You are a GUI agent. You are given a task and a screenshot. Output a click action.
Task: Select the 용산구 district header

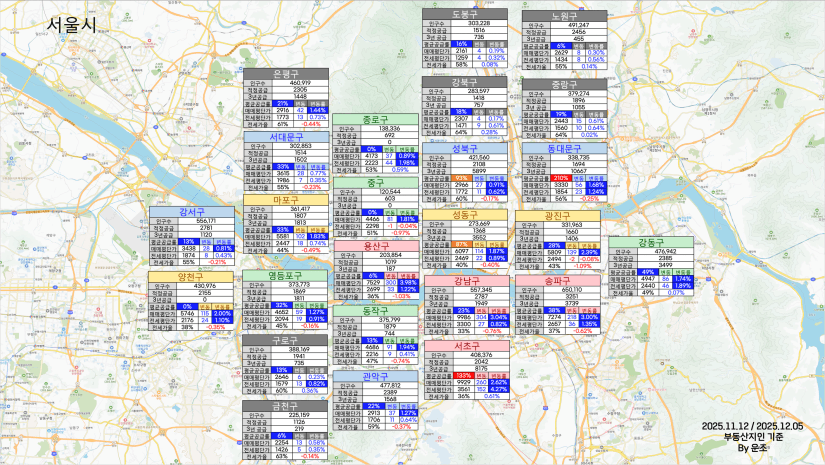[376, 245]
